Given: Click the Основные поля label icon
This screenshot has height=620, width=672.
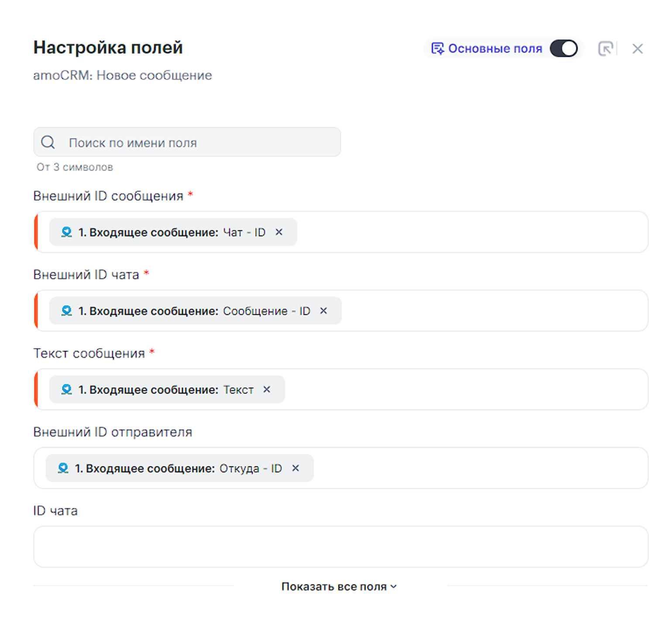Looking at the screenshot, I should coord(437,48).
